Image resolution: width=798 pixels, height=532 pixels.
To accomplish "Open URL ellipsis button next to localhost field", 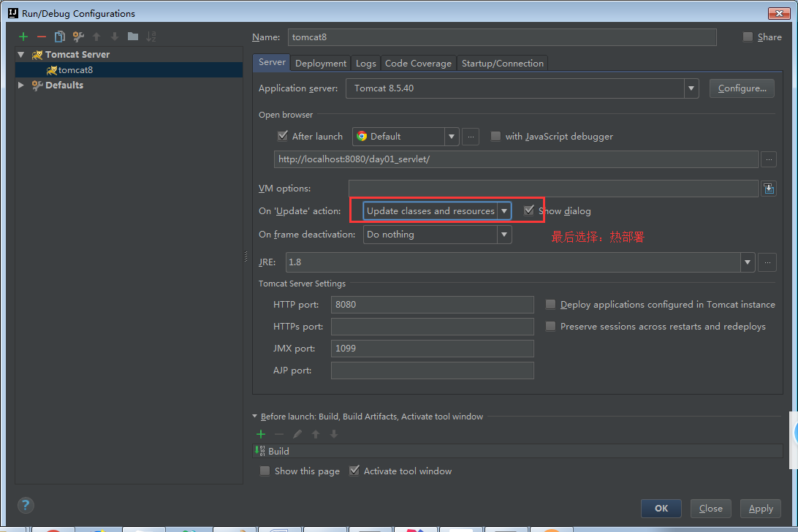I will click(x=769, y=159).
